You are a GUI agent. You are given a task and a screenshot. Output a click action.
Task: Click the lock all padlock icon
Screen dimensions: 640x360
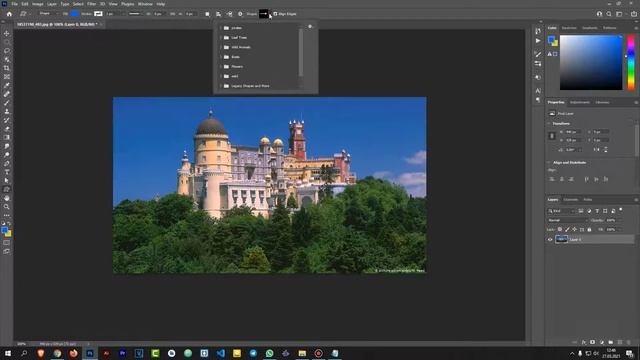pyautogui.click(x=589, y=229)
